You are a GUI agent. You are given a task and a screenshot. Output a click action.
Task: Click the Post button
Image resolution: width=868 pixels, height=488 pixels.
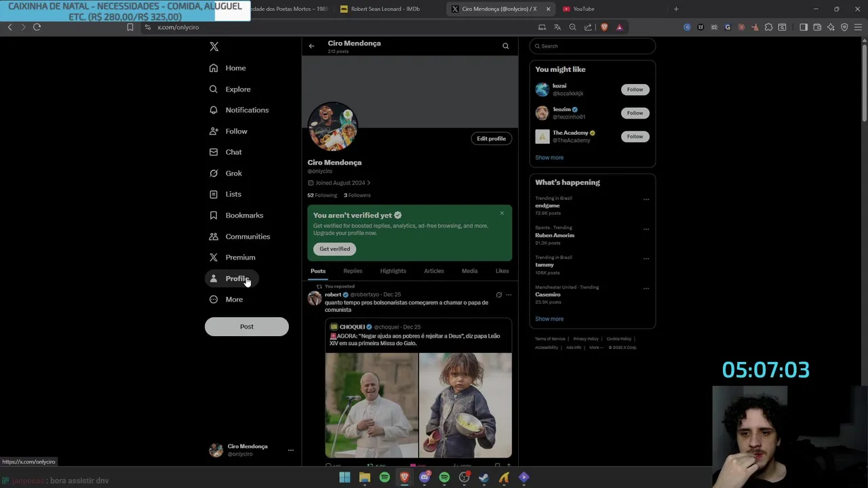tap(247, 327)
